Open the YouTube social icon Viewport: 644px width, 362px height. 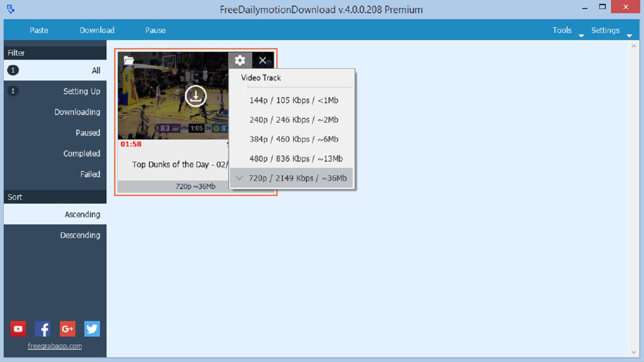[x=18, y=329]
